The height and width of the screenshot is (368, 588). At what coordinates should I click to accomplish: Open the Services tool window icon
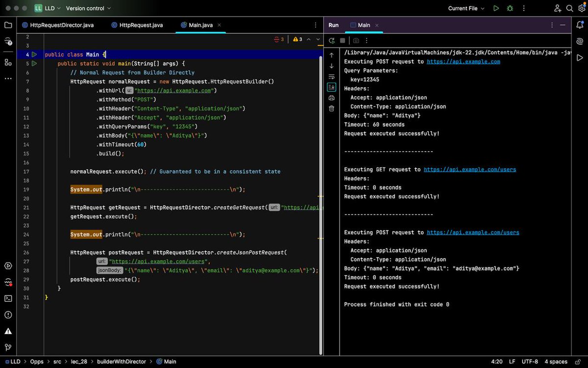point(8,266)
